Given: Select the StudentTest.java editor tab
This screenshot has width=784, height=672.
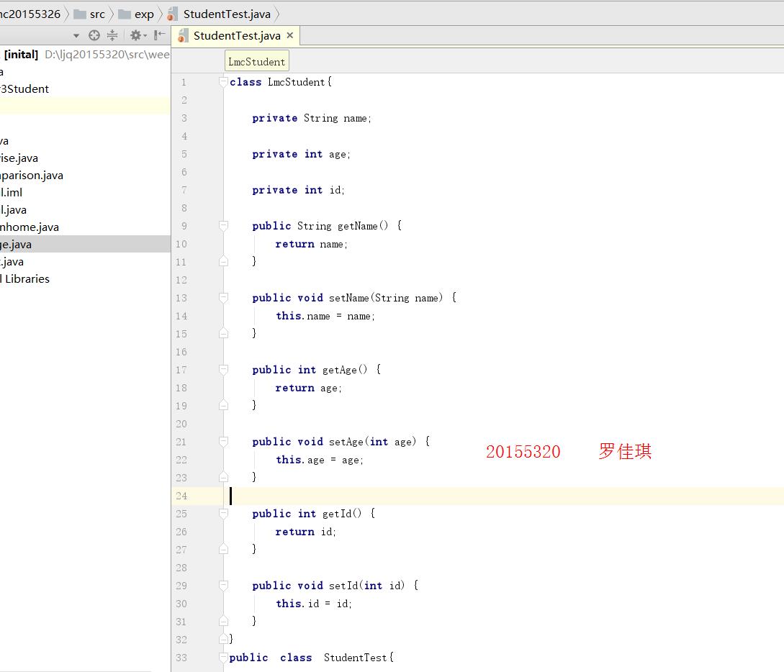Looking at the screenshot, I should (x=237, y=36).
